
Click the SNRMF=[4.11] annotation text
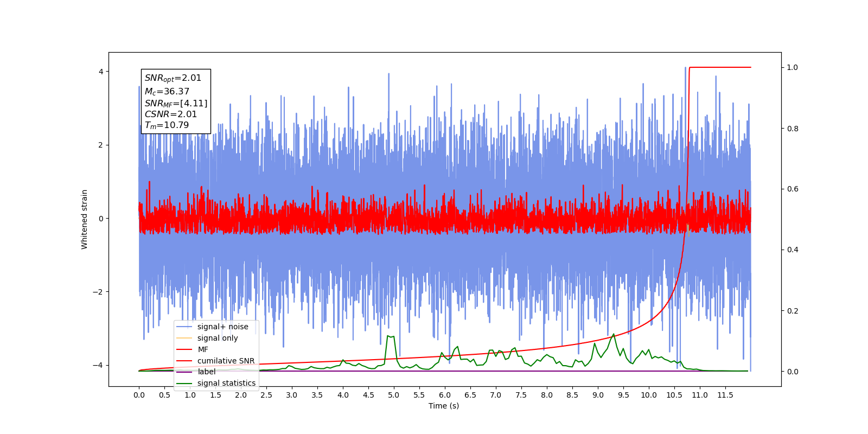click(176, 103)
